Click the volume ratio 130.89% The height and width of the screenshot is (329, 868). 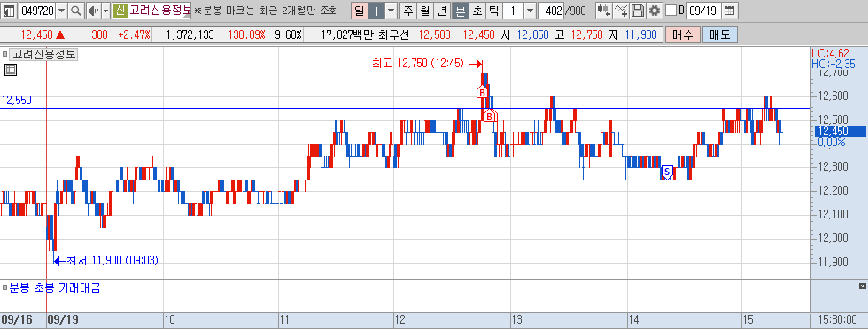pos(247,34)
